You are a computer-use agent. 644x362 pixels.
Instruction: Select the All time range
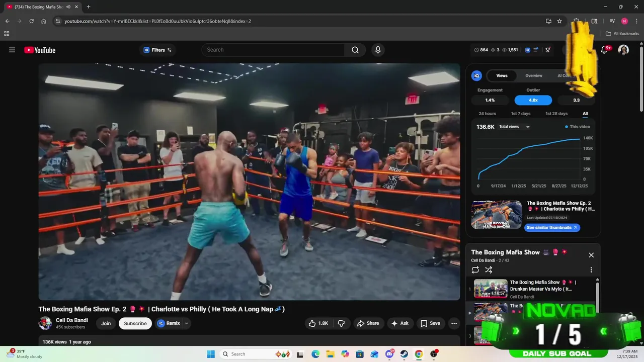click(x=585, y=114)
